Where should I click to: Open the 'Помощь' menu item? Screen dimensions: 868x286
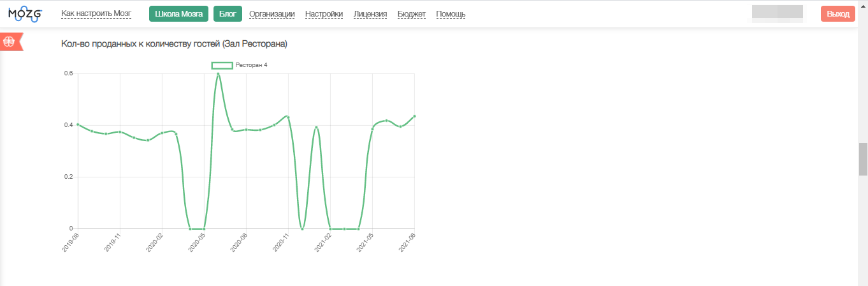pyautogui.click(x=451, y=14)
